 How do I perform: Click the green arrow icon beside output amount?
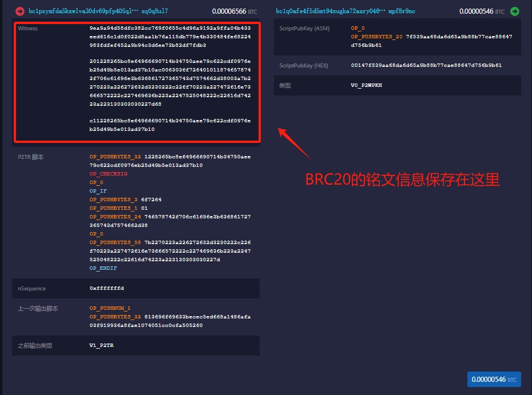pyautogui.click(x=515, y=11)
